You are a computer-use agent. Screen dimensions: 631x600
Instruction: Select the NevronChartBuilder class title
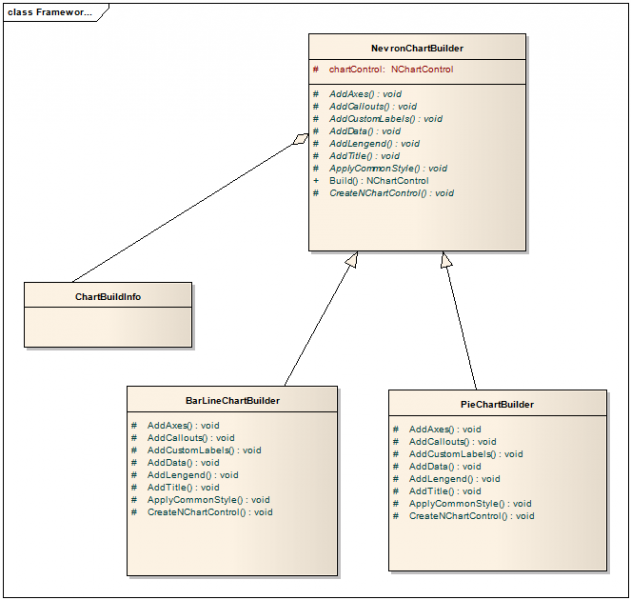click(x=416, y=47)
